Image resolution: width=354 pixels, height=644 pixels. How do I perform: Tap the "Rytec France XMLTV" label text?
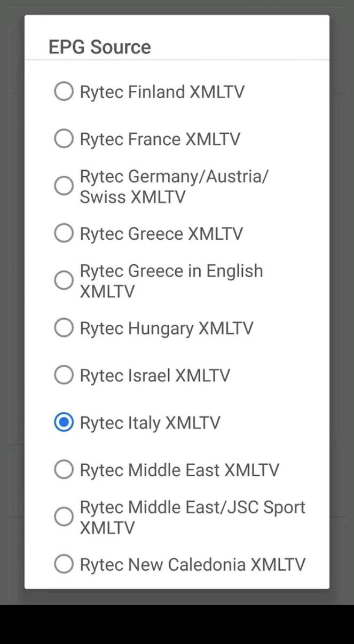[x=160, y=139]
